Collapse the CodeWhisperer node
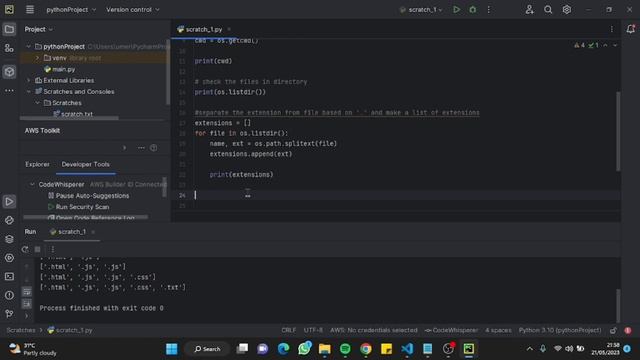The width and height of the screenshot is (640, 360). tap(32, 184)
